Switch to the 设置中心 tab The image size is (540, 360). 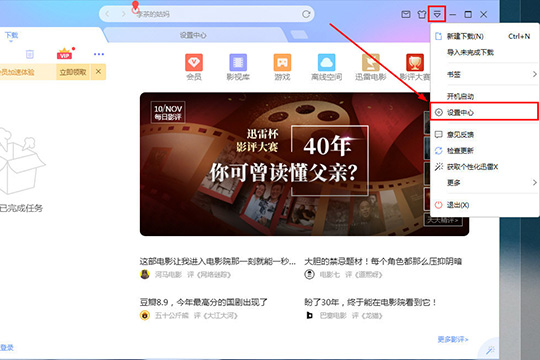tap(193, 35)
